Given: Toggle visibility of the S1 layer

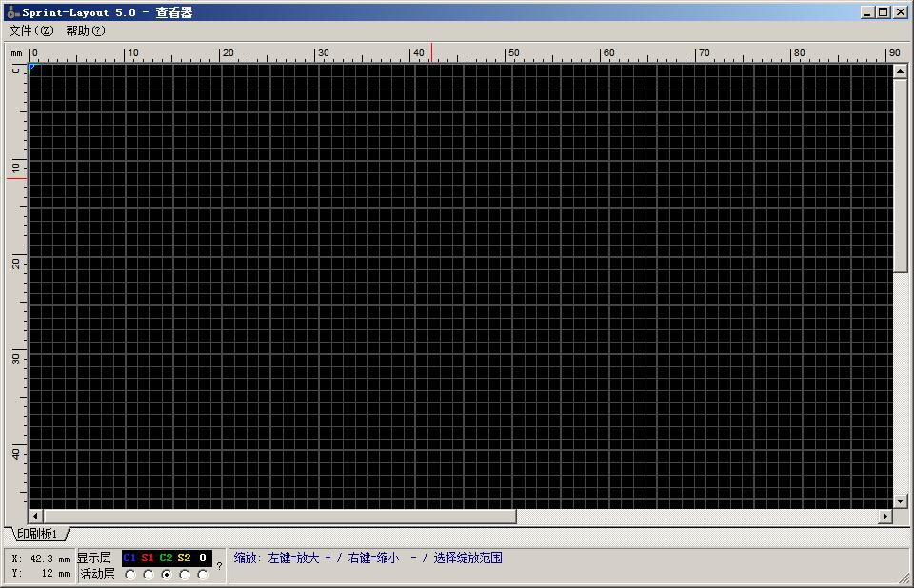Looking at the screenshot, I should pyautogui.click(x=148, y=558).
